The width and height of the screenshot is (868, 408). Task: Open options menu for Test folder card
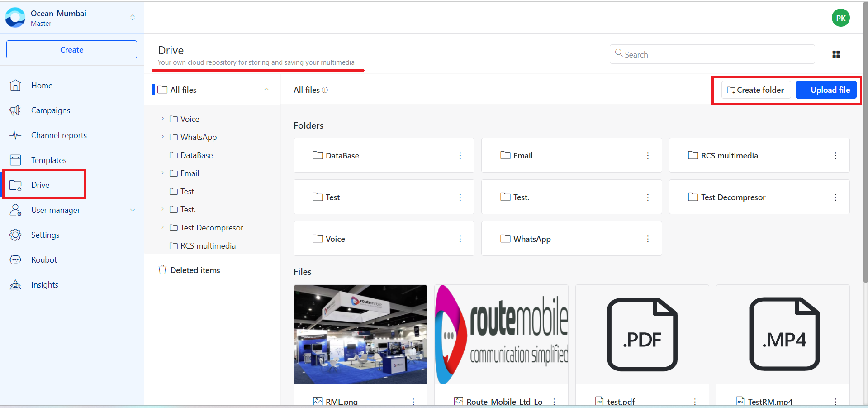tap(460, 197)
